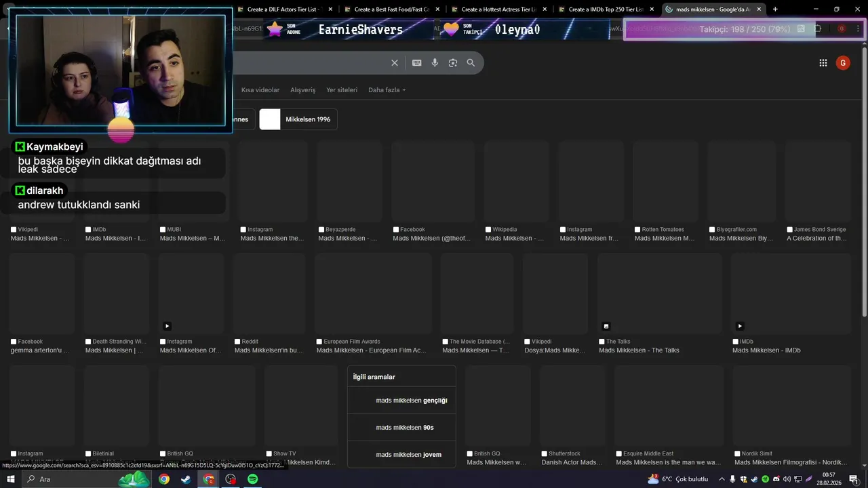Select related search 'mads mikkelsen gençliği'

401,401
